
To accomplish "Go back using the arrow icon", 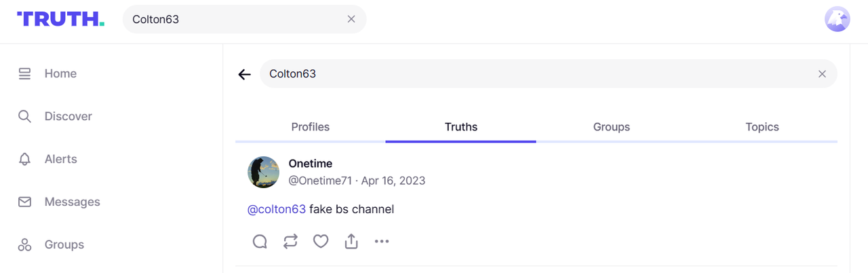I will tap(245, 74).
